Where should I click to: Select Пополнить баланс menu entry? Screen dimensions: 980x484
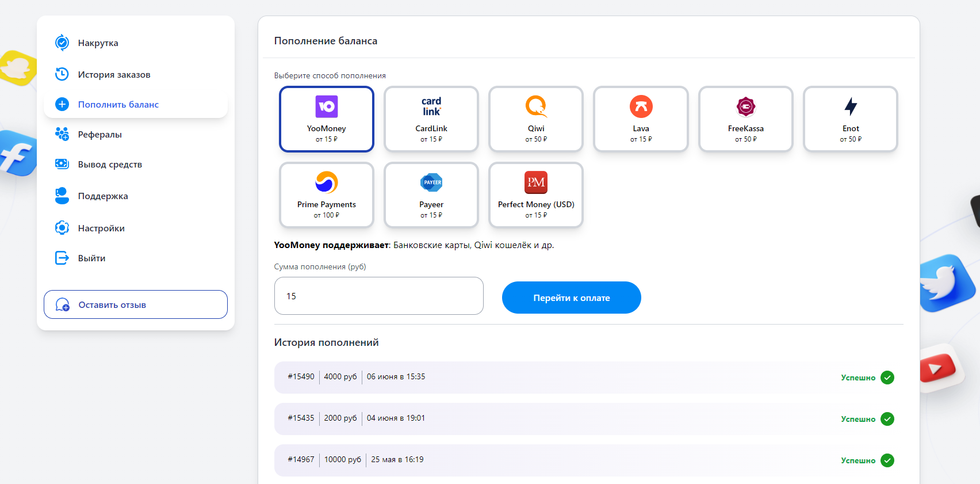pos(136,104)
